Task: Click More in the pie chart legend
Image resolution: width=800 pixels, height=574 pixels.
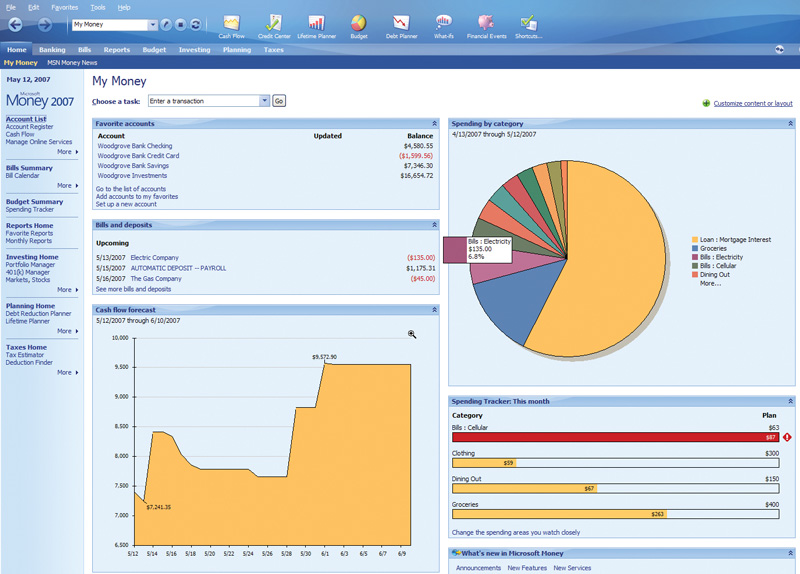Action: coord(710,283)
